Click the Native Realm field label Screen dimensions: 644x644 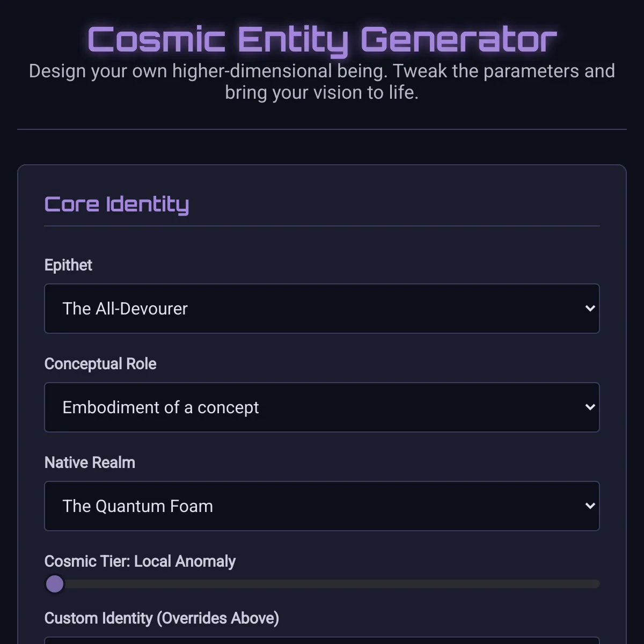tap(90, 463)
